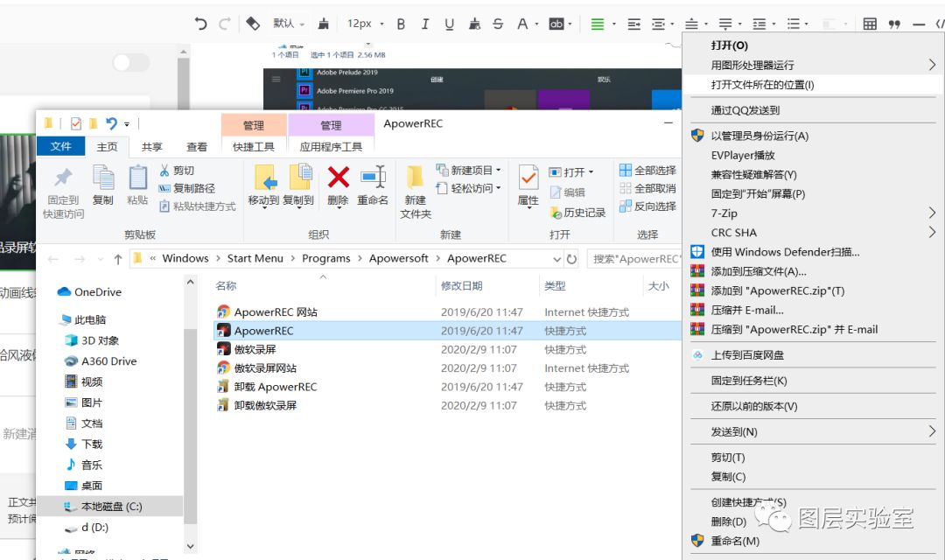Click the Copy path command in ribbon
The width and height of the screenshot is (945, 560).
(187, 188)
